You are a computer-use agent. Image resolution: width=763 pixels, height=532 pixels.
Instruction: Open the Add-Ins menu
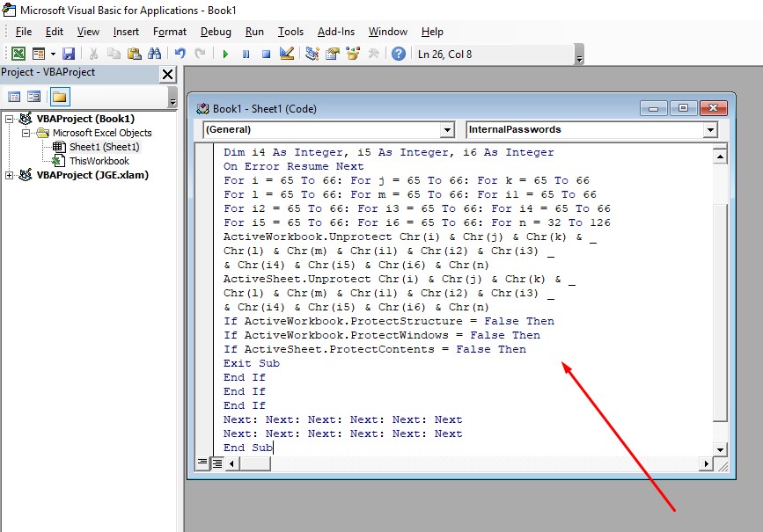point(336,32)
